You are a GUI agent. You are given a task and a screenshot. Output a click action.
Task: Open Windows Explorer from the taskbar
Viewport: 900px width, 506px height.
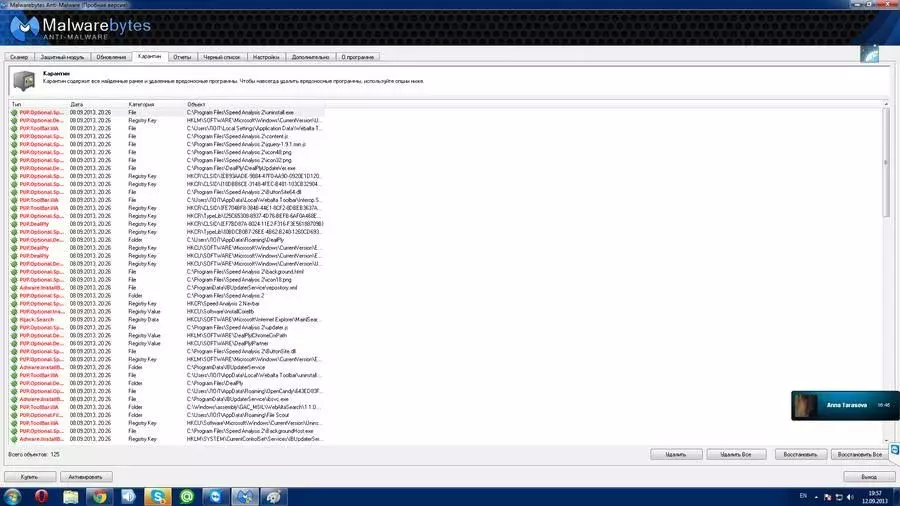coord(71,496)
